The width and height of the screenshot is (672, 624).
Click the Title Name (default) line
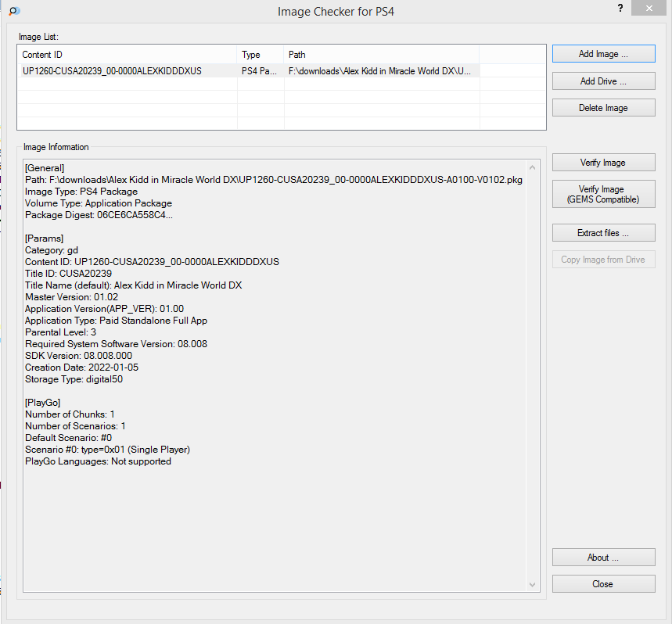point(133,285)
